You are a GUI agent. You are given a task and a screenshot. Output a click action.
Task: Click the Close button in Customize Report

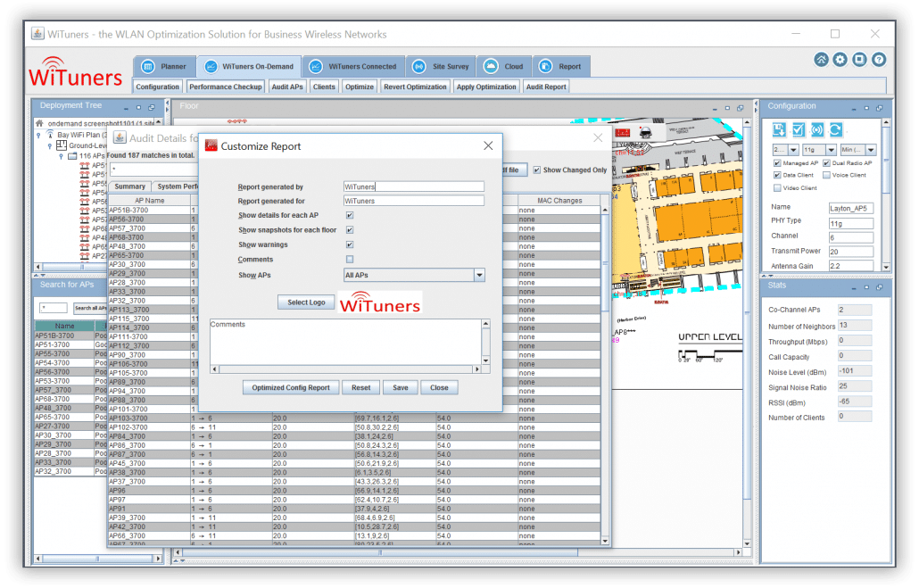click(439, 387)
